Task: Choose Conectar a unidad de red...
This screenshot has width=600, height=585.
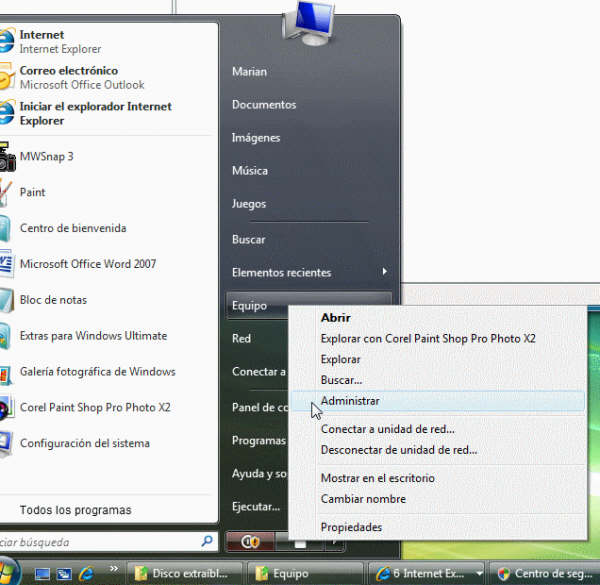Action: [x=438, y=429]
